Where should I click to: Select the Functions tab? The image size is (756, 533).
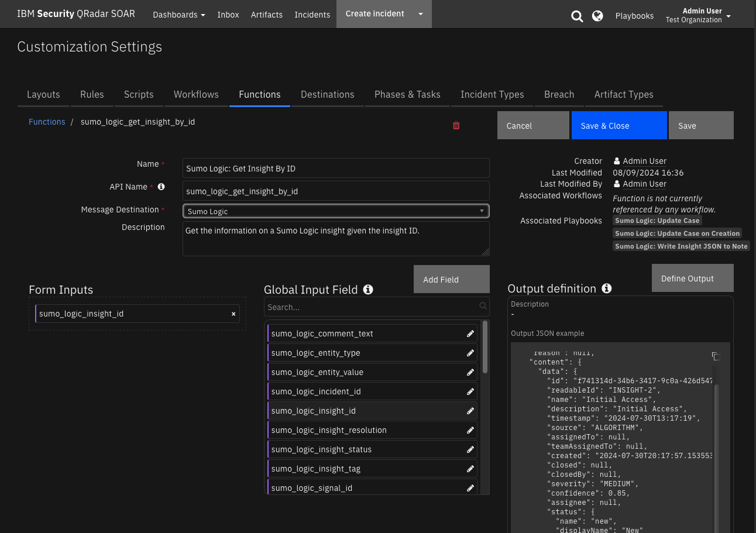[260, 94]
